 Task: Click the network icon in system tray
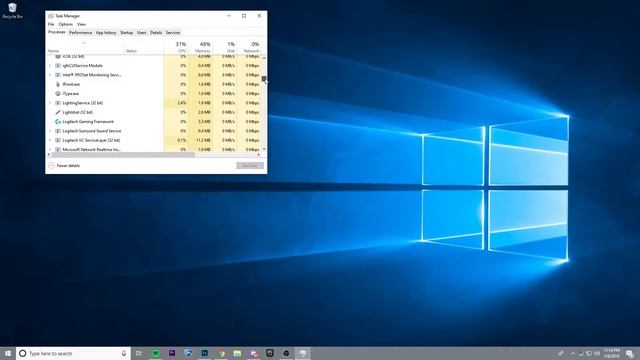coord(589,353)
